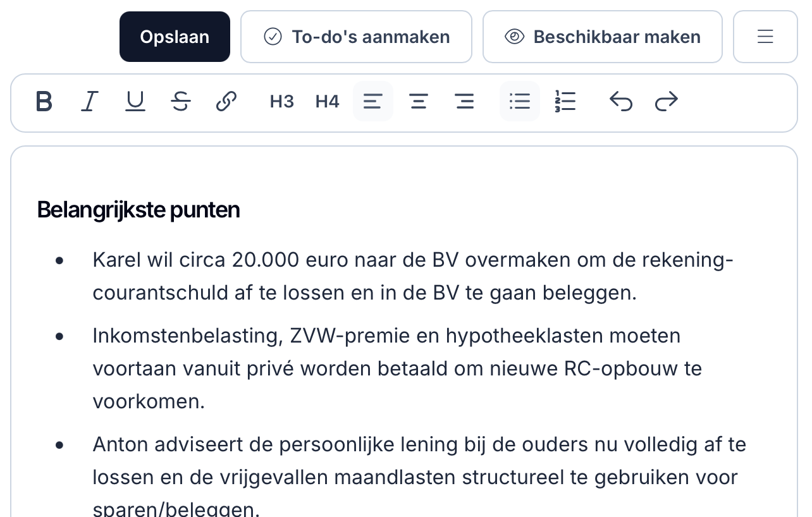Click the Opslaan button
Screen dimensions: 812x517
(x=175, y=37)
